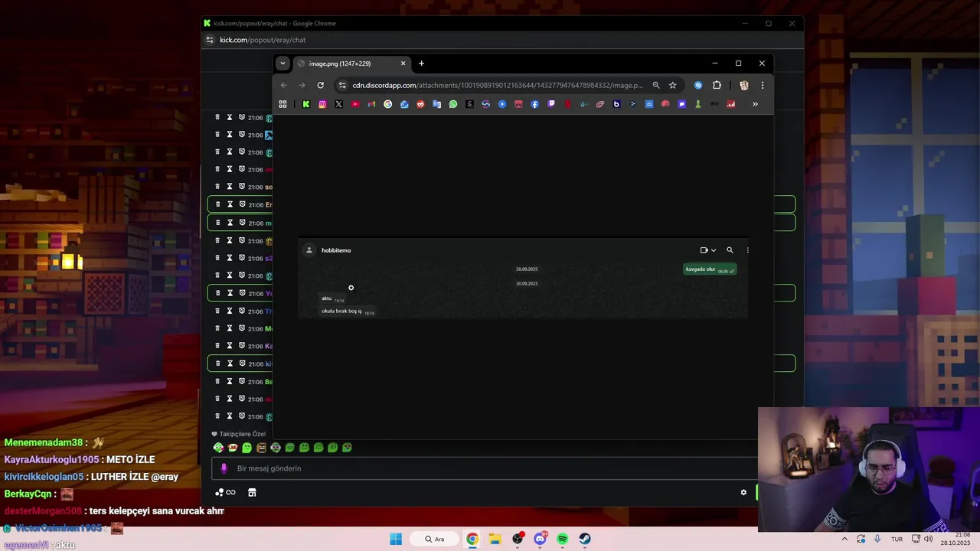Image resolution: width=980 pixels, height=551 pixels.
Task: Open a new tab in Chrome
Action: pyautogui.click(x=421, y=64)
